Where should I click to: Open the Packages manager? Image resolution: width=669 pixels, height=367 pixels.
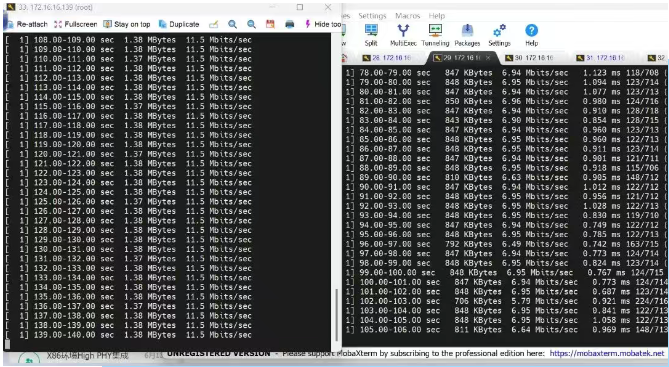(467, 35)
